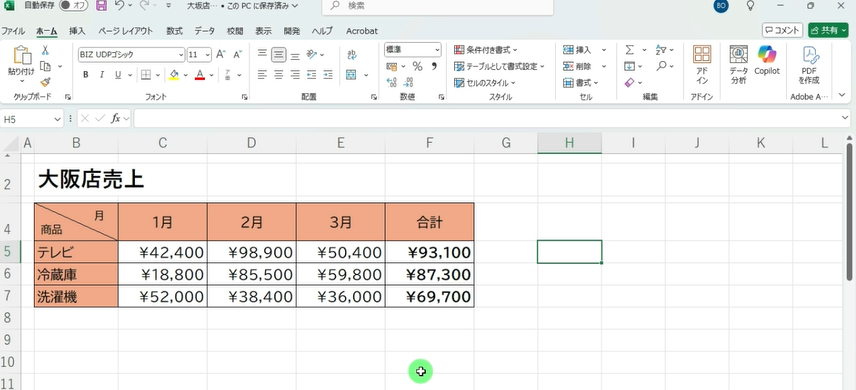Switch to the 挿入 ribbon tab
Image resolution: width=856 pixels, height=390 pixels.
pos(77,31)
